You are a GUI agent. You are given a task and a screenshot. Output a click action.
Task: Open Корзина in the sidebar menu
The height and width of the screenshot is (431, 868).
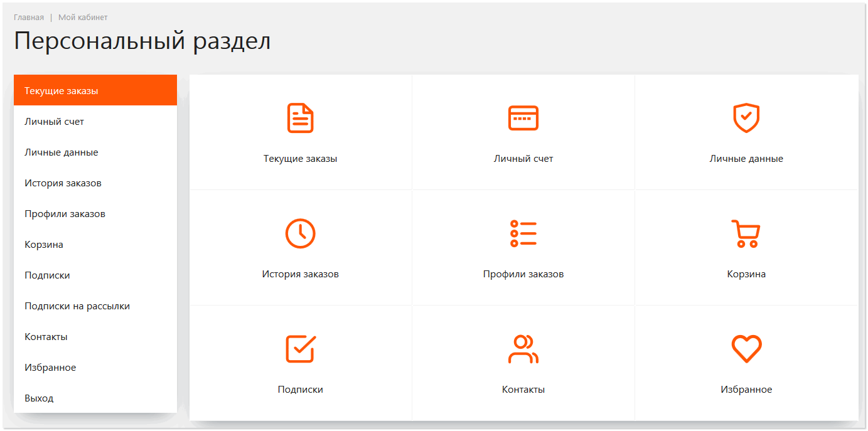click(x=95, y=244)
